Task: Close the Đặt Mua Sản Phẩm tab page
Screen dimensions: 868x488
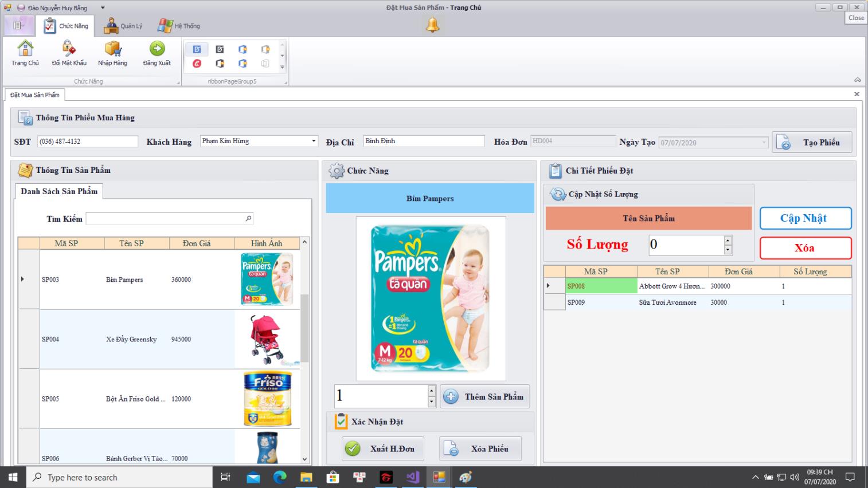Action: click(x=857, y=94)
